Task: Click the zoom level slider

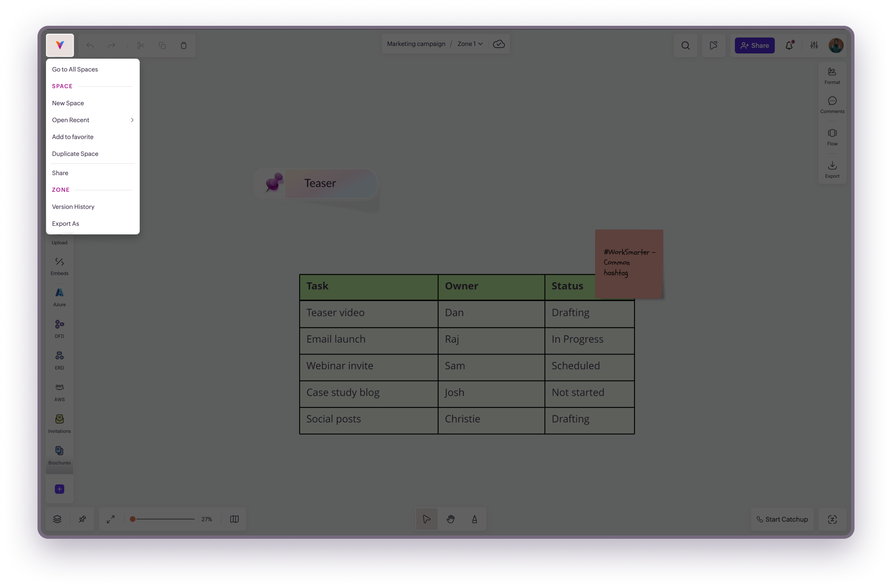Action: [x=164, y=519]
